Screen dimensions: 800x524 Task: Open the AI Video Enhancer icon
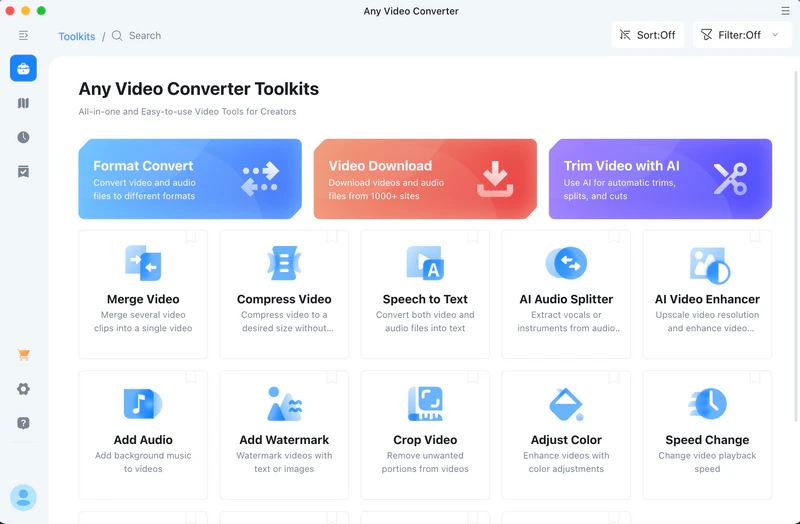point(708,264)
